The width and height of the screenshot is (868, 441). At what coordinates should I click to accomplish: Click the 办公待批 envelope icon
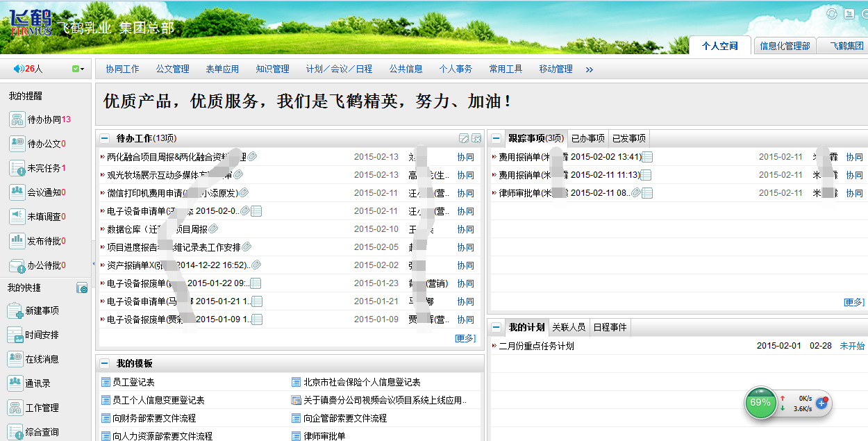click(17, 265)
